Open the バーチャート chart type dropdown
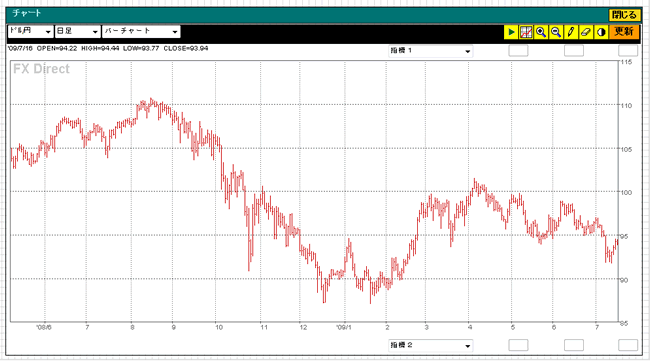This screenshot has height=361, width=650. click(x=141, y=31)
